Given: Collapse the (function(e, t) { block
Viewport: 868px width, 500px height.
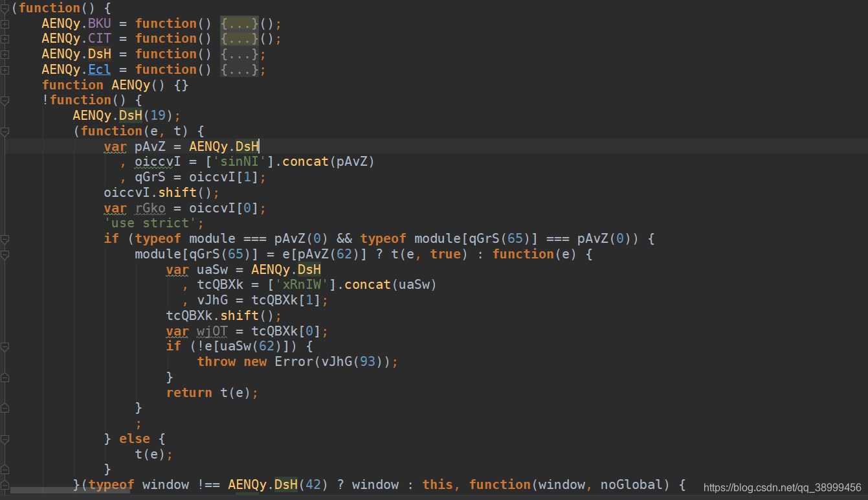Looking at the screenshot, I should click(5, 131).
